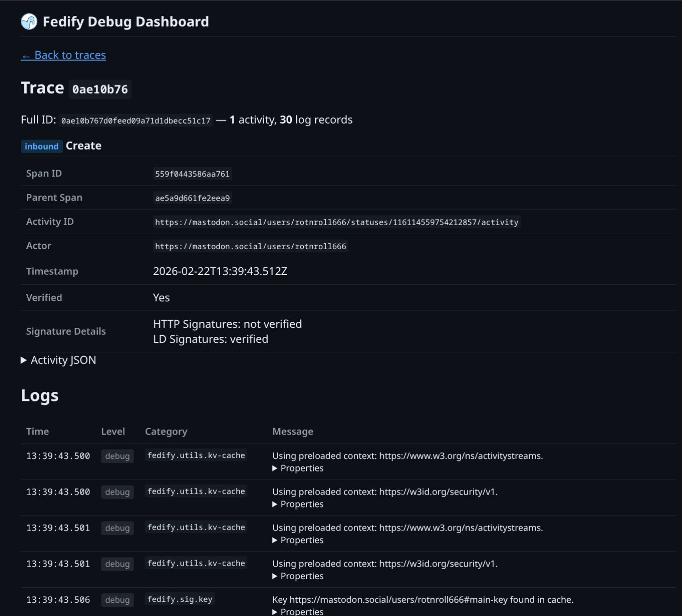The image size is (682, 616).
Task: Click the short trace ID 0ae10b76
Action: pos(100,89)
